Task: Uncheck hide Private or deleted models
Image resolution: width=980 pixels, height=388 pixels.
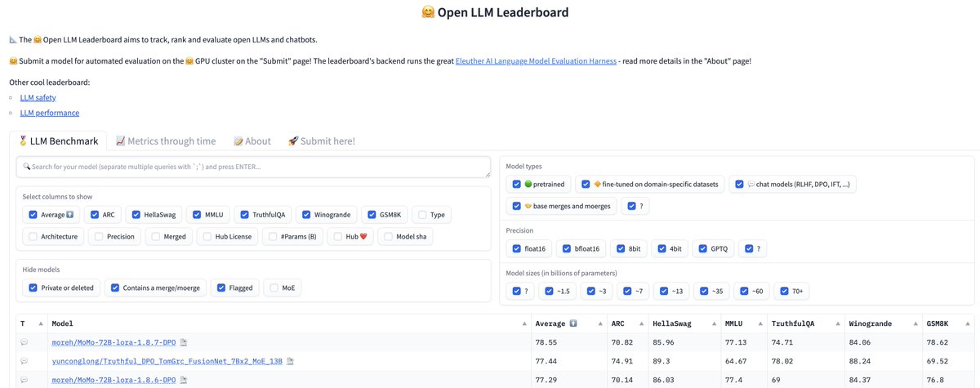Action: tap(33, 288)
